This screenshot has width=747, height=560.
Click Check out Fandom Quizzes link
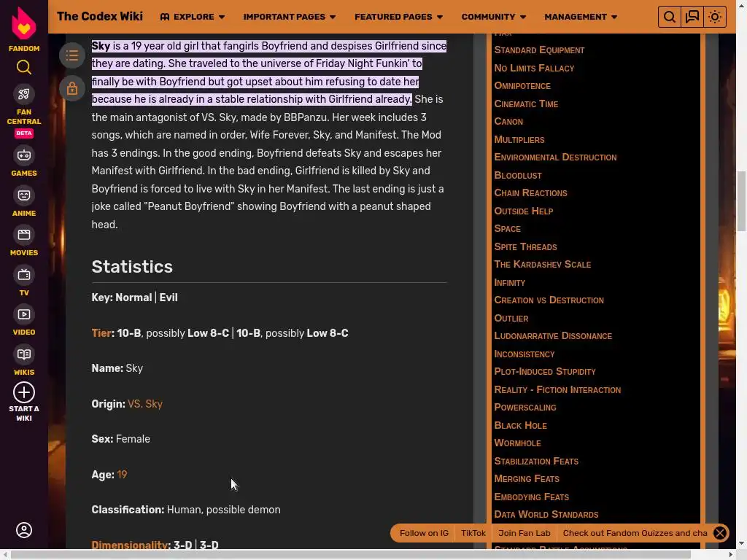[635, 533]
